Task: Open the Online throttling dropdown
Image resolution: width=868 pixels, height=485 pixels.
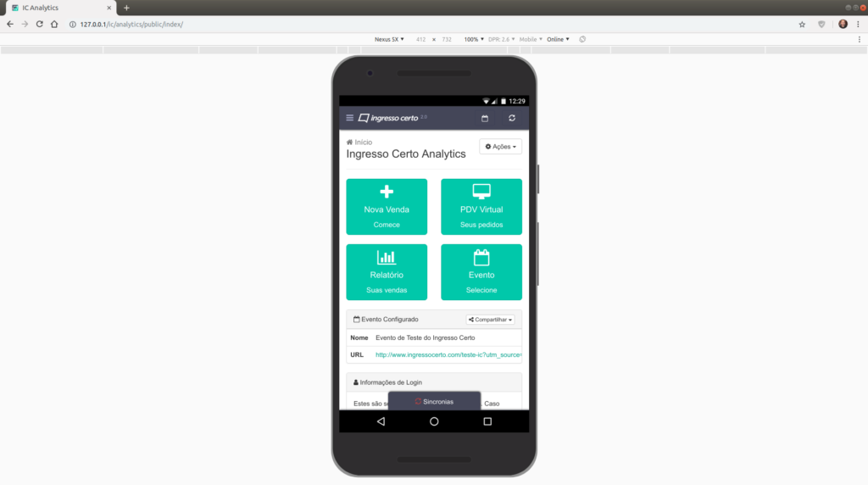Action: (x=558, y=39)
